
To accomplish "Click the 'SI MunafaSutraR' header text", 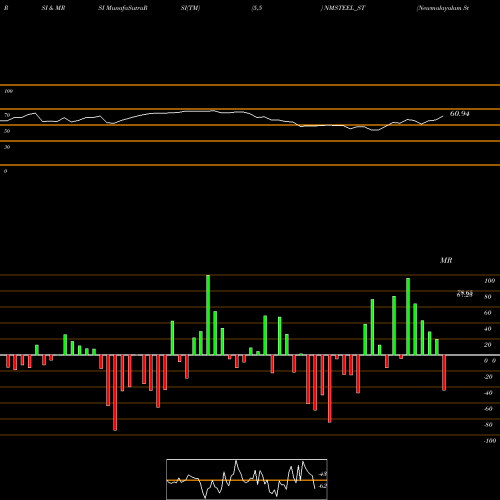I will pyautogui.click(x=123, y=8).
